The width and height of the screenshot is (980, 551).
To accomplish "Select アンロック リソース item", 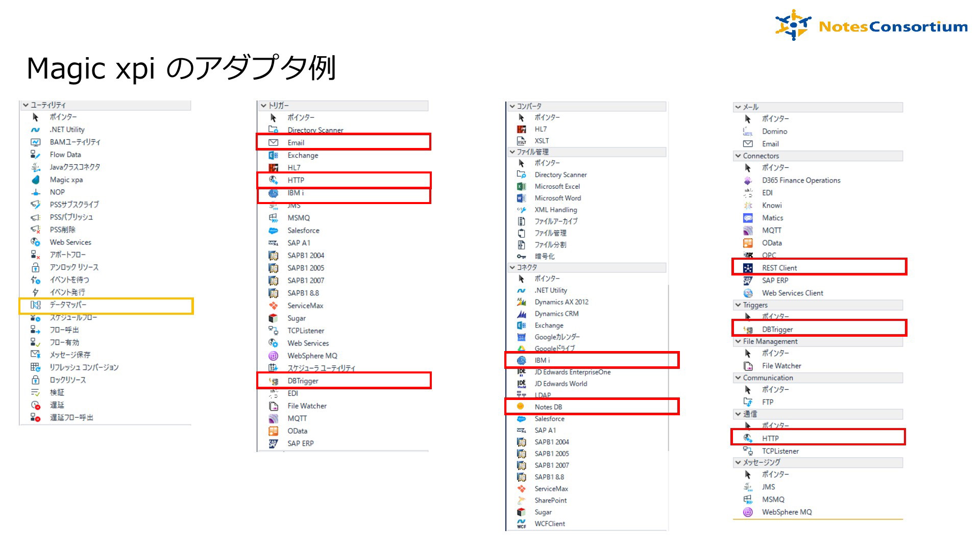I will (x=74, y=267).
